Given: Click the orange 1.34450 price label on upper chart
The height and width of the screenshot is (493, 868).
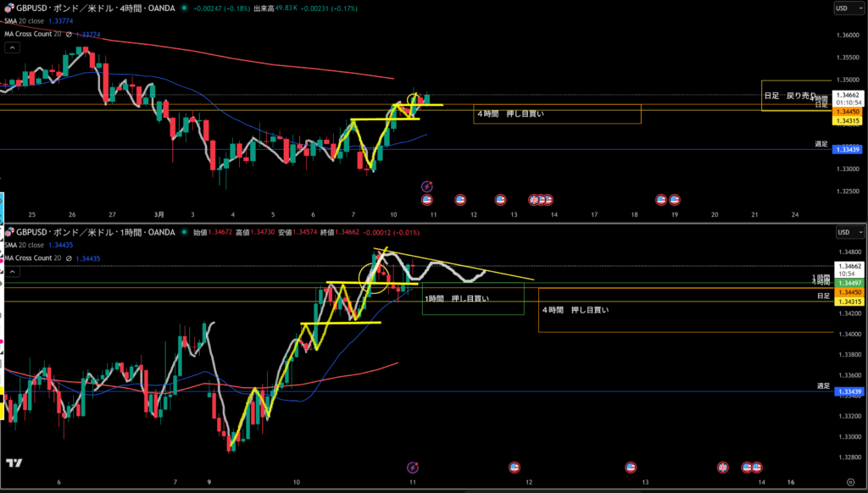Looking at the screenshot, I should click(x=848, y=112).
